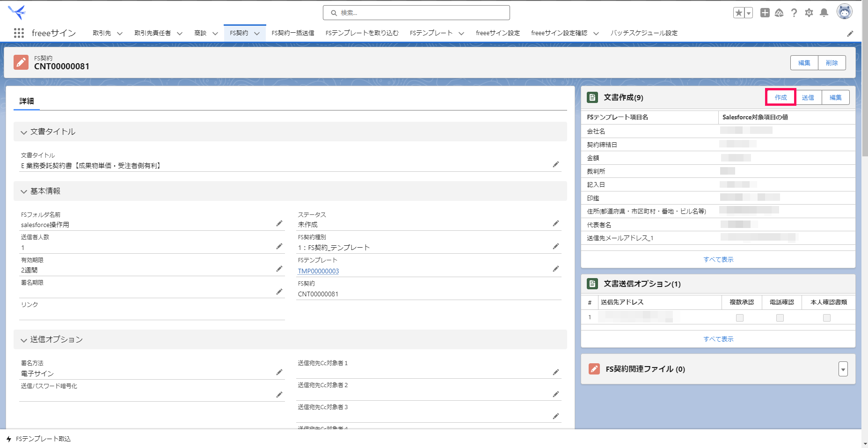Image resolution: width=868 pixels, height=448 pixels.
Task: Edit the FS契約種別 field pencil
Action: pos(556,246)
